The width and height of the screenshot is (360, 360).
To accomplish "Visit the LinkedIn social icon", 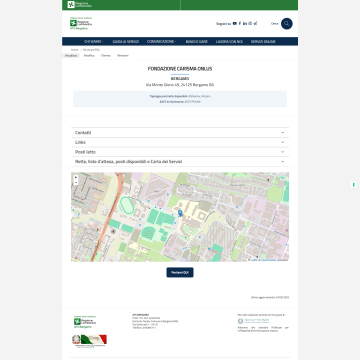I will [245, 23].
